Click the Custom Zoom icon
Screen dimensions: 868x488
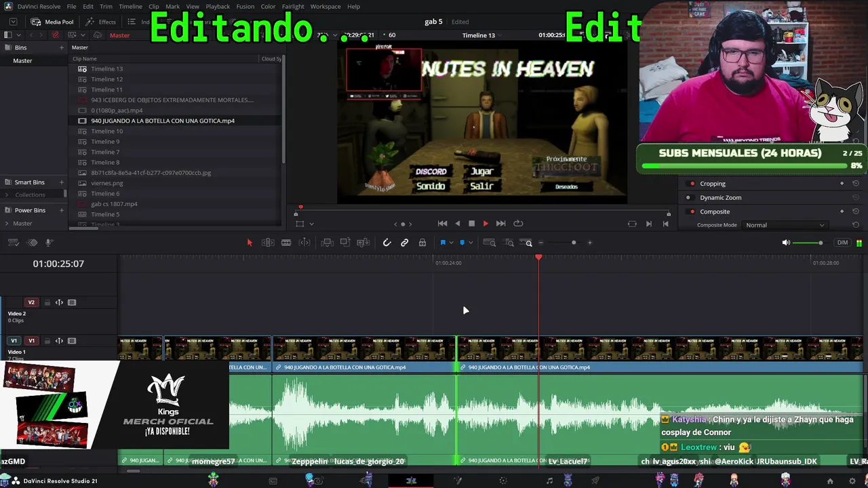[x=527, y=243]
